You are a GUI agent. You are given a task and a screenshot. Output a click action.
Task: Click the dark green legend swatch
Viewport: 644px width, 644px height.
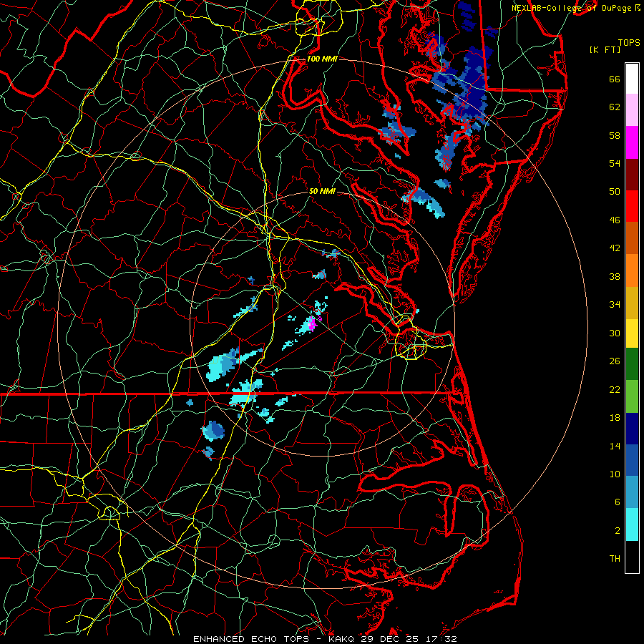pyautogui.click(x=632, y=364)
